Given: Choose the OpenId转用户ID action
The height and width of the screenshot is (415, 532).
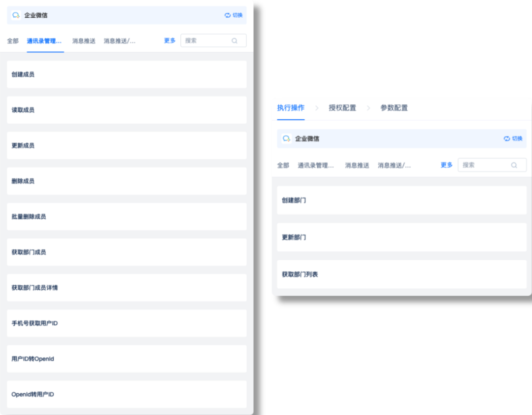Looking at the screenshot, I should click(x=127, y=394).
